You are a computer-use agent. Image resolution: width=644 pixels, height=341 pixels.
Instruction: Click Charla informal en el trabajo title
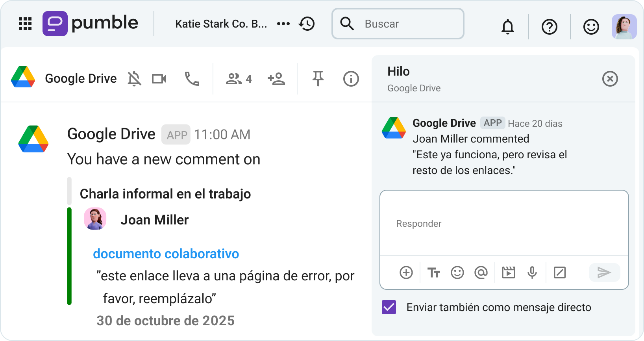[165, 194]
